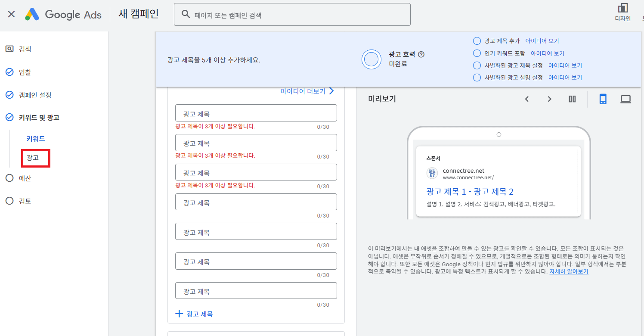644x336 pixels.
Task: Click the 광고 제목 추가 circle indicator
Action: click(477, 41)
